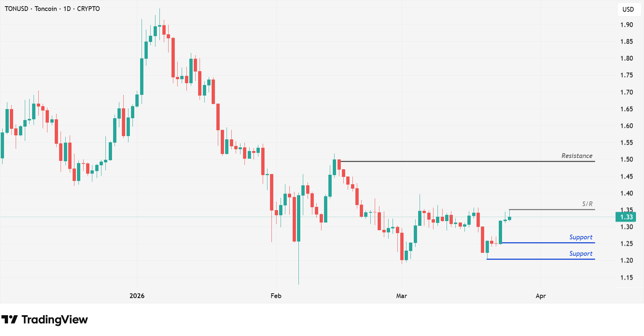Open the TradingView wordmark link
The image size is (644, 336).
55,320
